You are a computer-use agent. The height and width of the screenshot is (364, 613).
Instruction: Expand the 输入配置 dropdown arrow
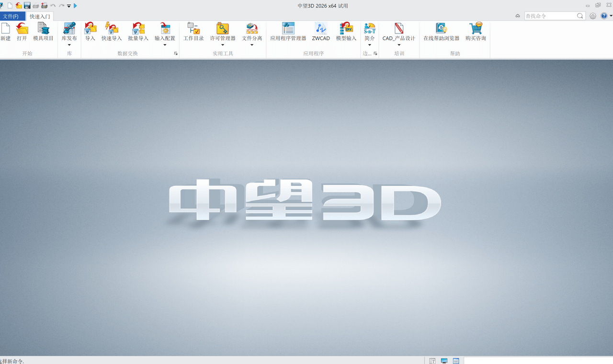[165, 45]
